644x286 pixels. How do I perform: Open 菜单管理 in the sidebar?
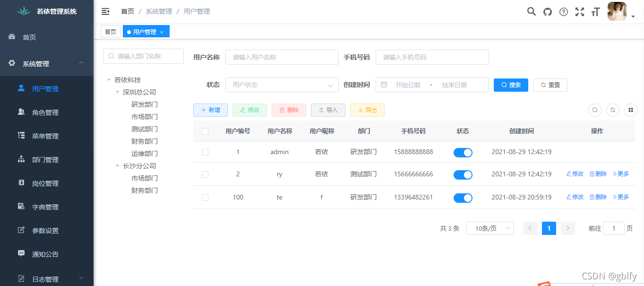pyautogui.click(x=47, y=136)
